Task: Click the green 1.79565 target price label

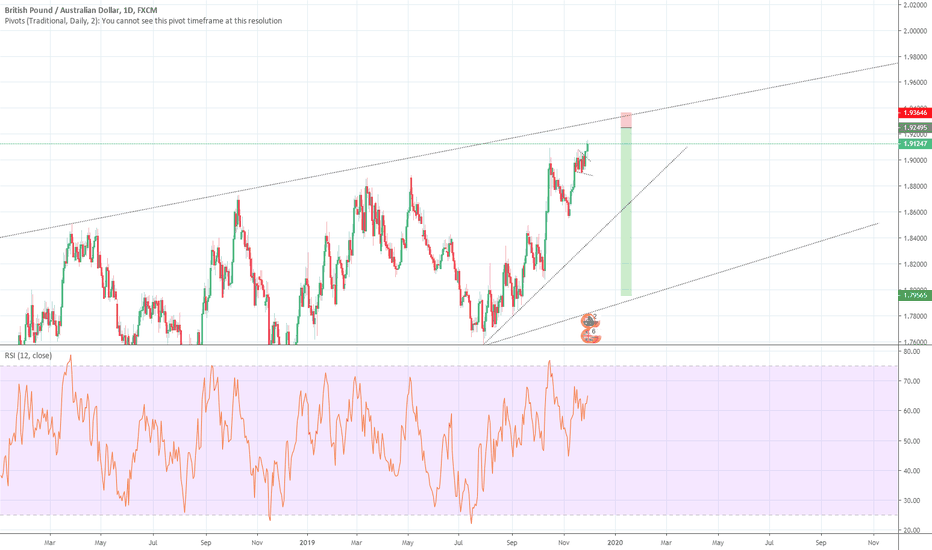Action: (914, 296)
